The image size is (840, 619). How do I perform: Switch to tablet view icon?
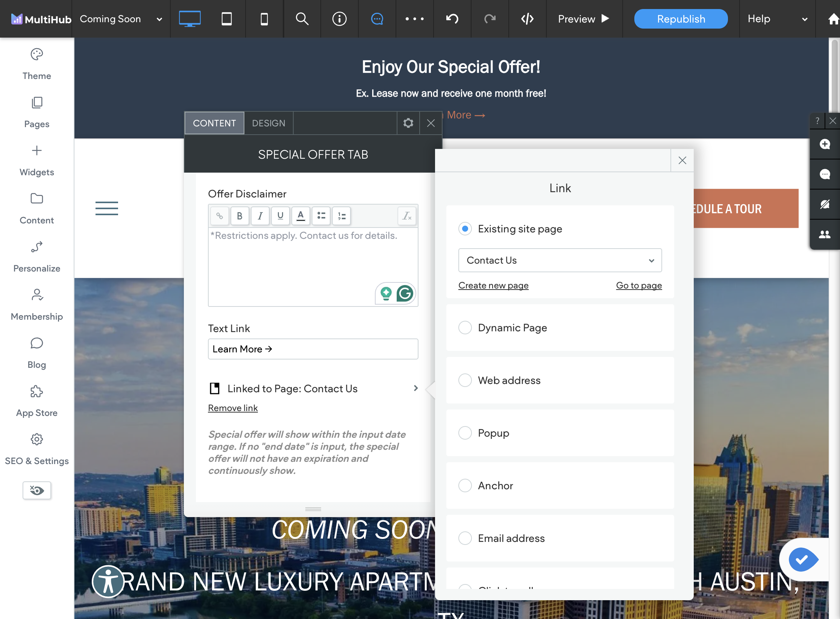tap(227, 19)
